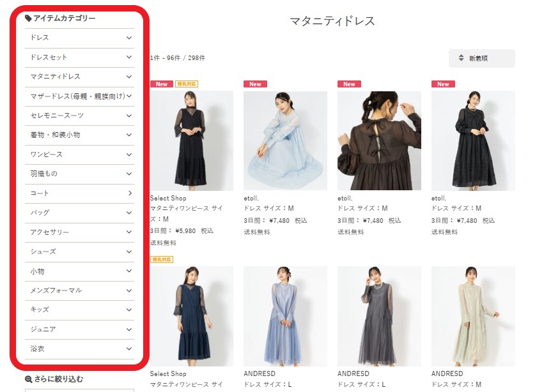
Task: Open the 新着順 sort dropdown
Action: (481, 58)
